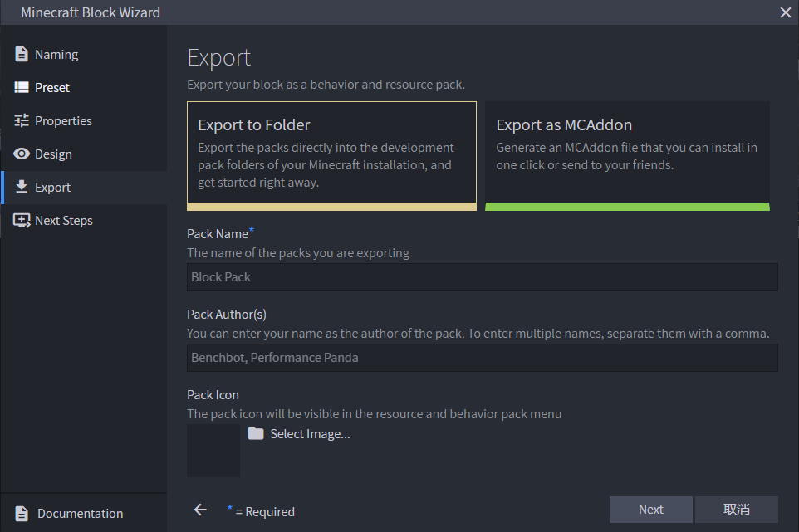Screen dimensions: 799x532
Task: Click the "Pack Author(s)" label
Action: (227, 315)
